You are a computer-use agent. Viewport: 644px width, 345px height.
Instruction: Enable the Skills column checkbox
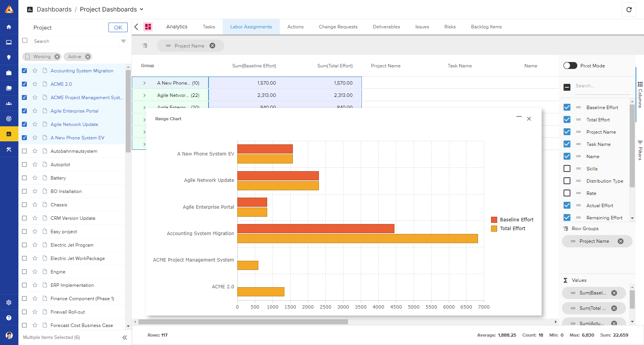coord(567,168)
